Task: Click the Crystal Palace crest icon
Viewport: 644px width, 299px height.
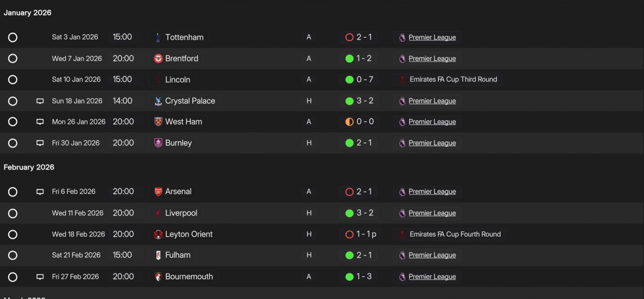Action: [x=158, y=101]
